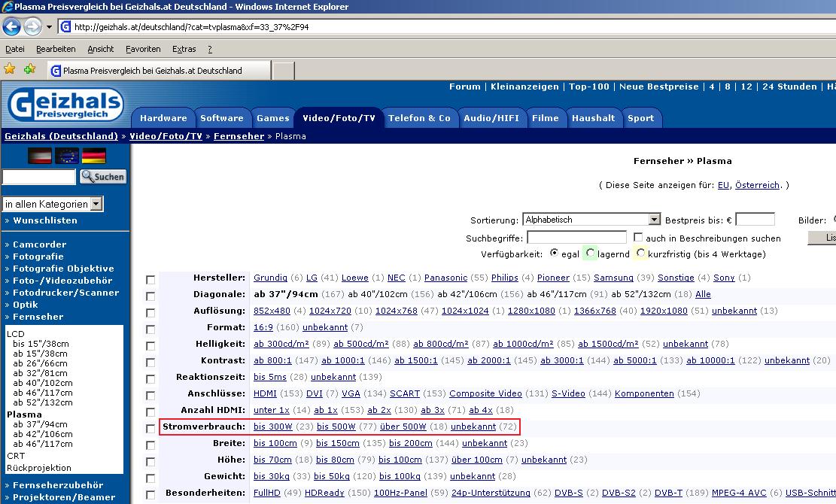Tick the Diagonale row checkbox
836x504 pixels.
(x=150, y=296)
